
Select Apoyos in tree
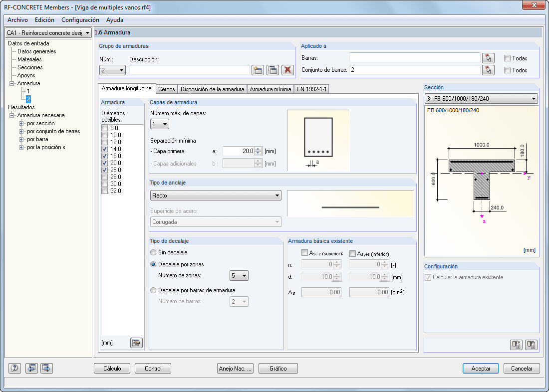[26, 76]
